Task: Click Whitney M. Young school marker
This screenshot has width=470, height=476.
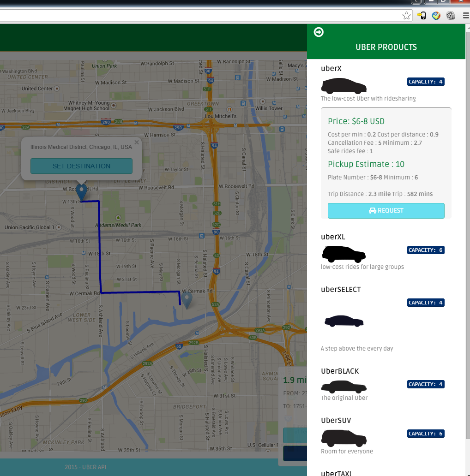Action: coord(114,106)
